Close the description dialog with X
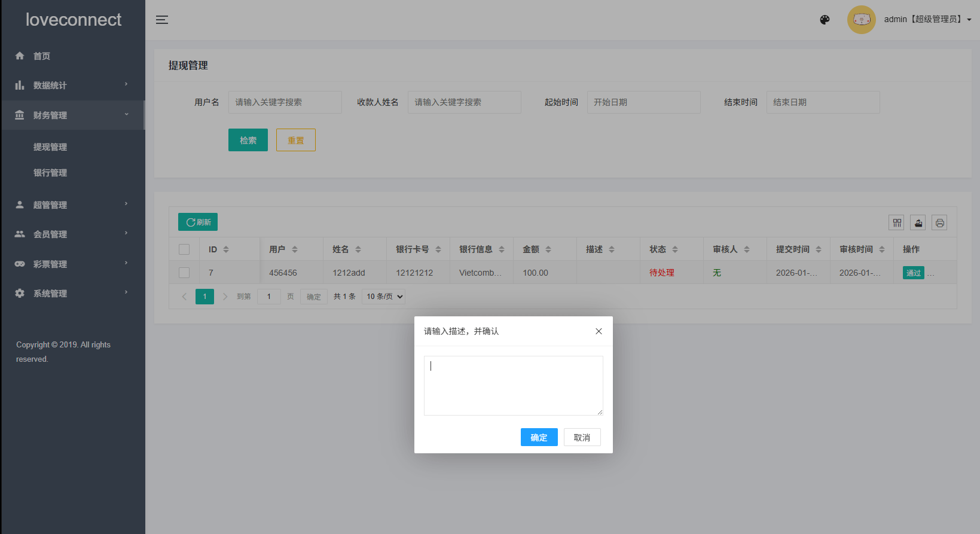Viewport: 980px width, 534px height. click(599, 331)
